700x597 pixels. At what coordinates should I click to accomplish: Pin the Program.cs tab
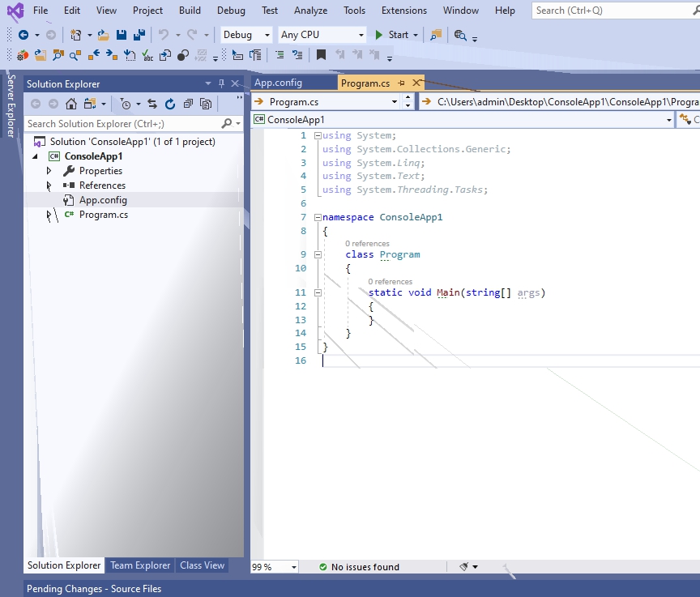(x=401, y=83)
